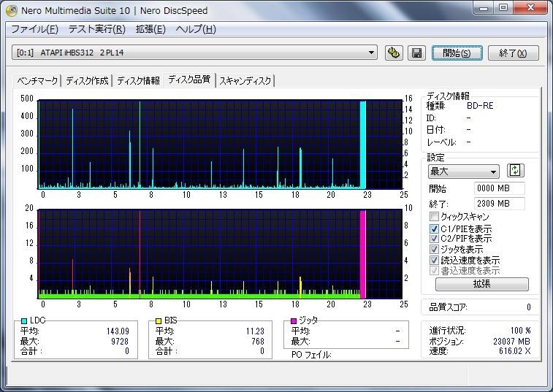Click the Nero DiscSpeed title bar app icon
The height and width of the screenshot is (392, 553).
[12, 11]
